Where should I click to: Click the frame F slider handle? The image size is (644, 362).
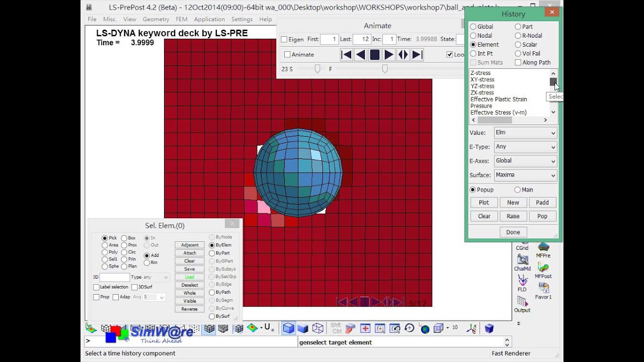click(385, 69)
